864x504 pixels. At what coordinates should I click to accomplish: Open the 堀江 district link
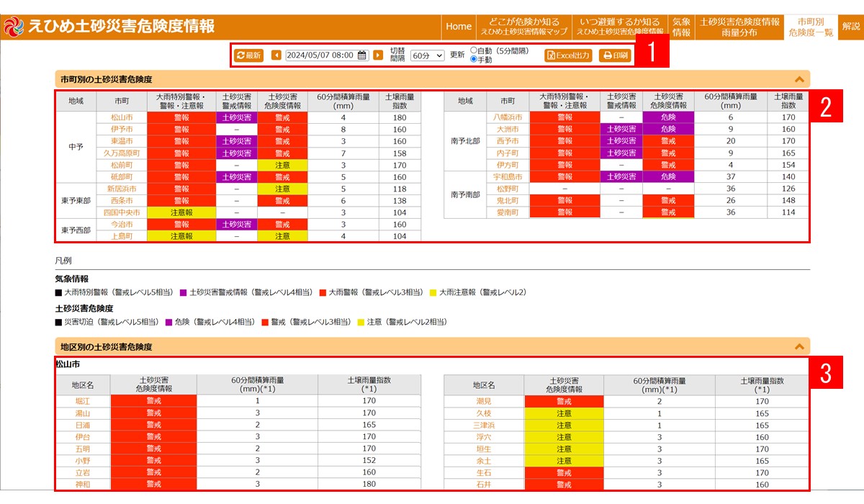83,401
